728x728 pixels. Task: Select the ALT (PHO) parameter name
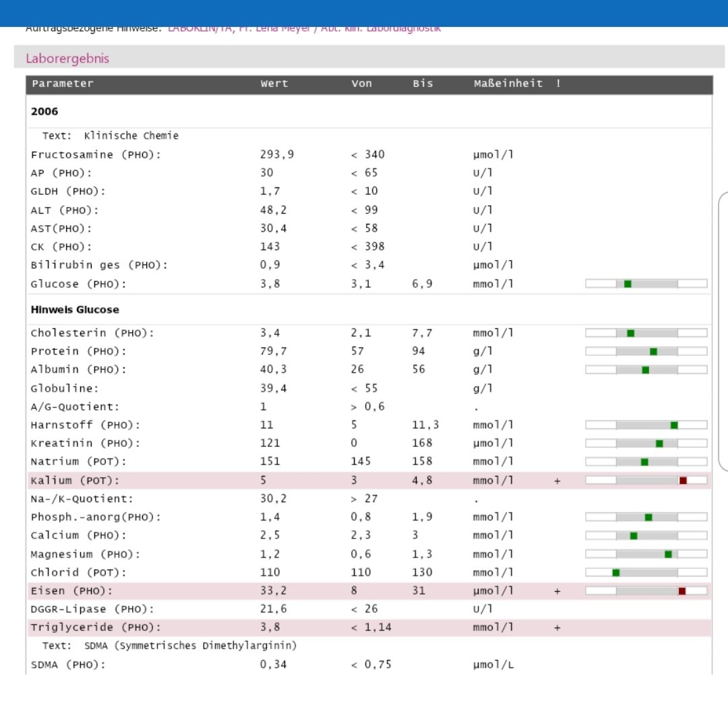(65, 210)
